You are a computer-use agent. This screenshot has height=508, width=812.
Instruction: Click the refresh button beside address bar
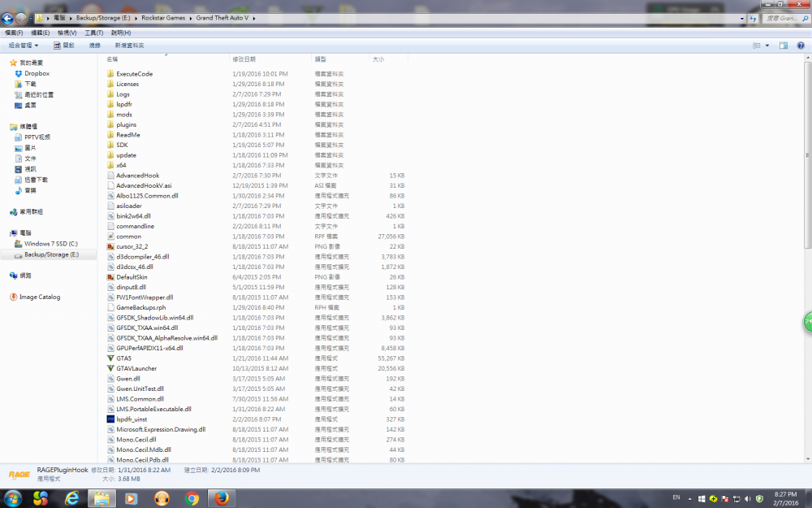click(x=753, y=18)
